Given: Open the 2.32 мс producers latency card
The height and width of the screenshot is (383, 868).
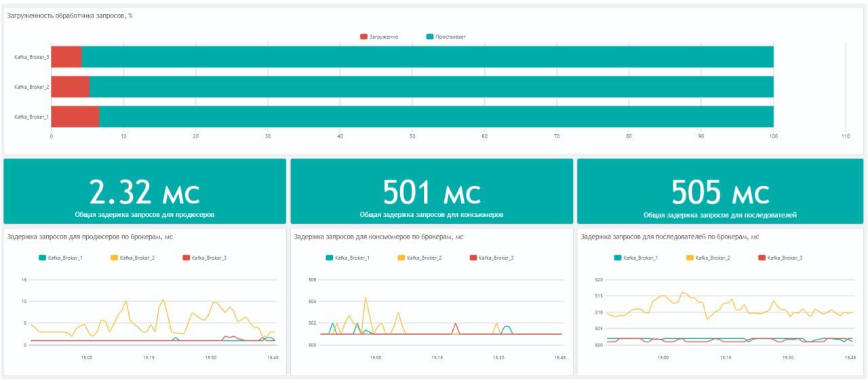Looking at the screenshot, I should click(x=144, y=192).
